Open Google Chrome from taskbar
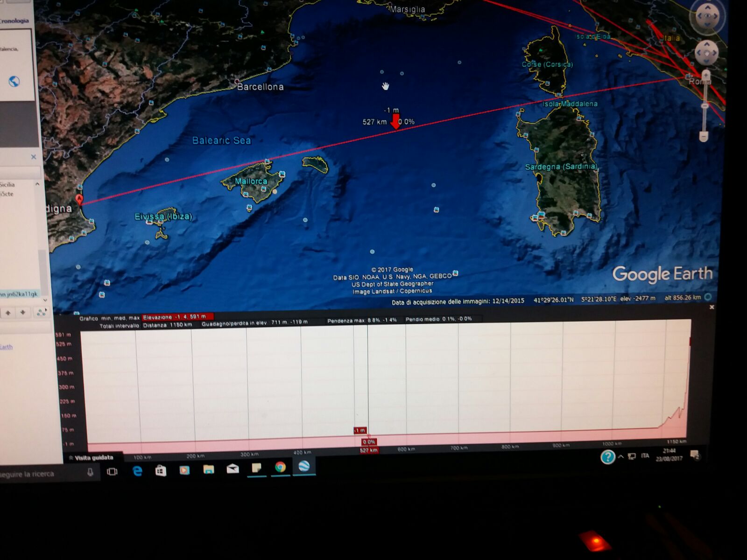This screenshot has height=560, width=747. pos(280,467)
